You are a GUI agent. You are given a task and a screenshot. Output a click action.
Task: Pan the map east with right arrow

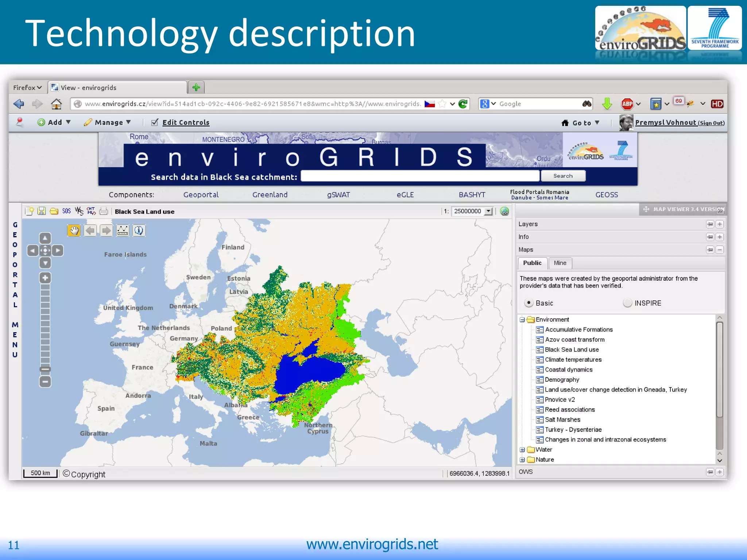click(x=58, y=250)
